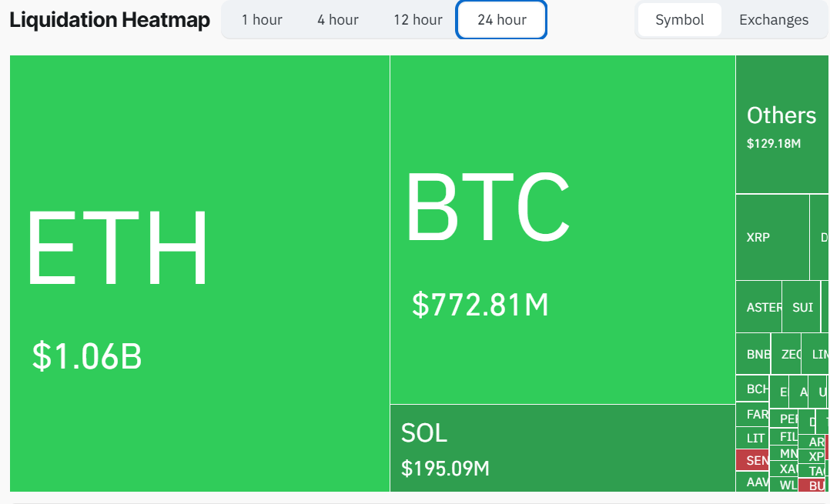This screenshot has width=830, height=504.
Task: Select the XRP tile
Action: 770,237
